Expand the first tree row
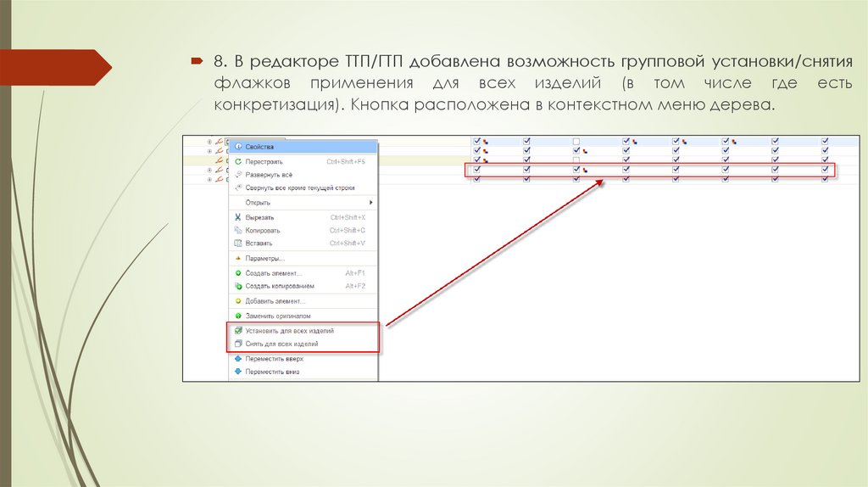 [x=209, y=142]
